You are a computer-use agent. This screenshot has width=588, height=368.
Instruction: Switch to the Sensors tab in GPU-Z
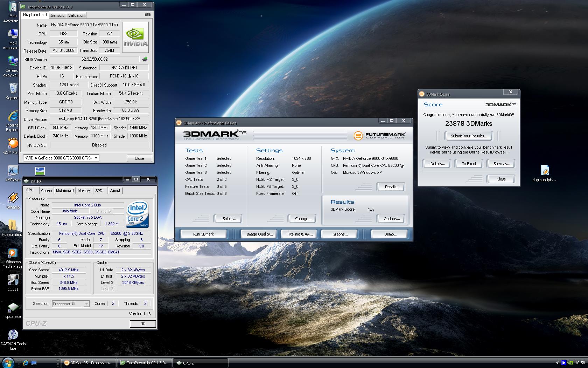point(57,15)
